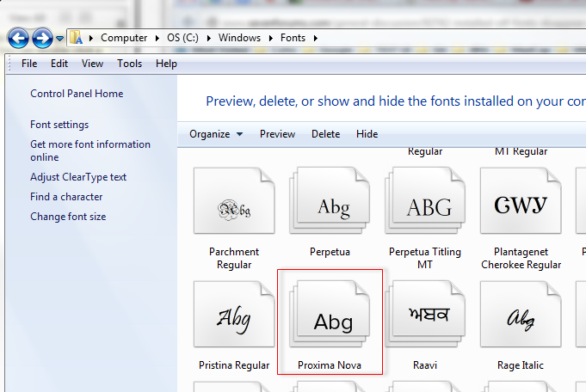Select Windows in the address path

pyautogui.click(x=239, y=38)
